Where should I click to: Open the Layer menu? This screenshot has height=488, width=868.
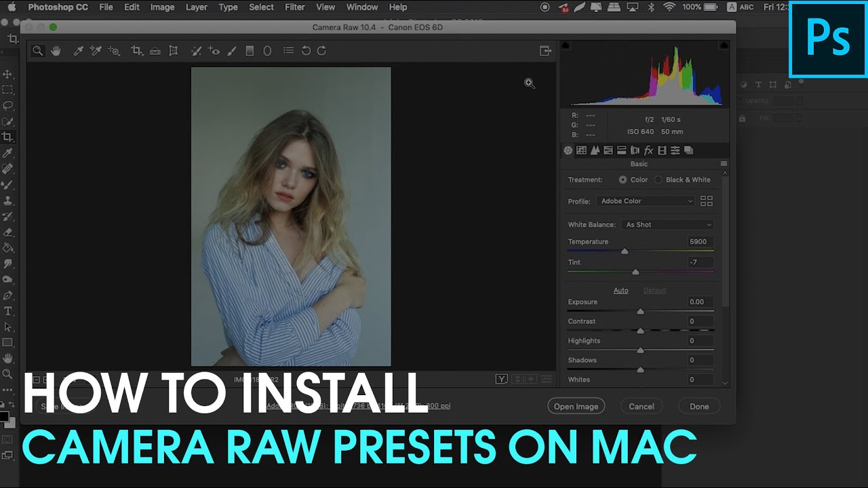pyautogui.click(x=197, y=7)
